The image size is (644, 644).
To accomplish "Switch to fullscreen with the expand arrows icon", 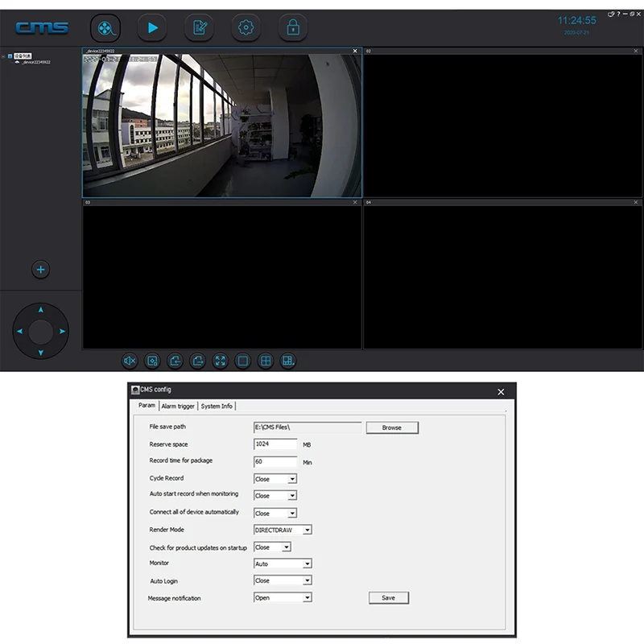I will click(x=220, y=361).
